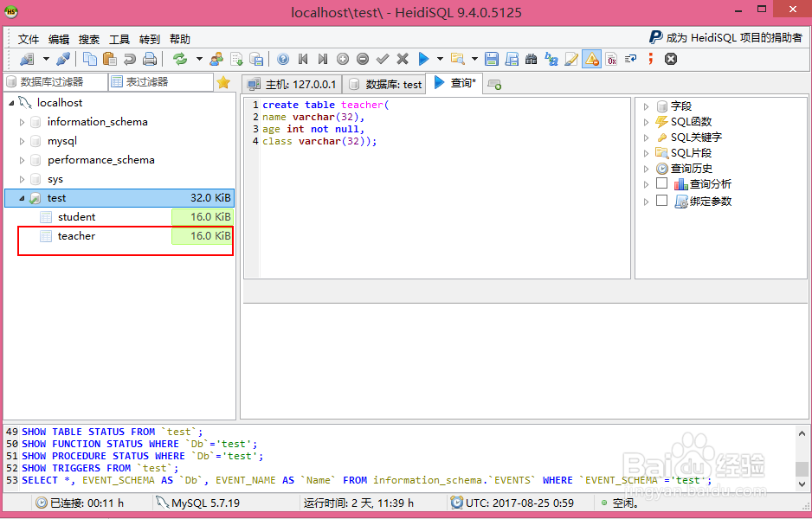Click the blue Help question mark icon

(283, 59)
